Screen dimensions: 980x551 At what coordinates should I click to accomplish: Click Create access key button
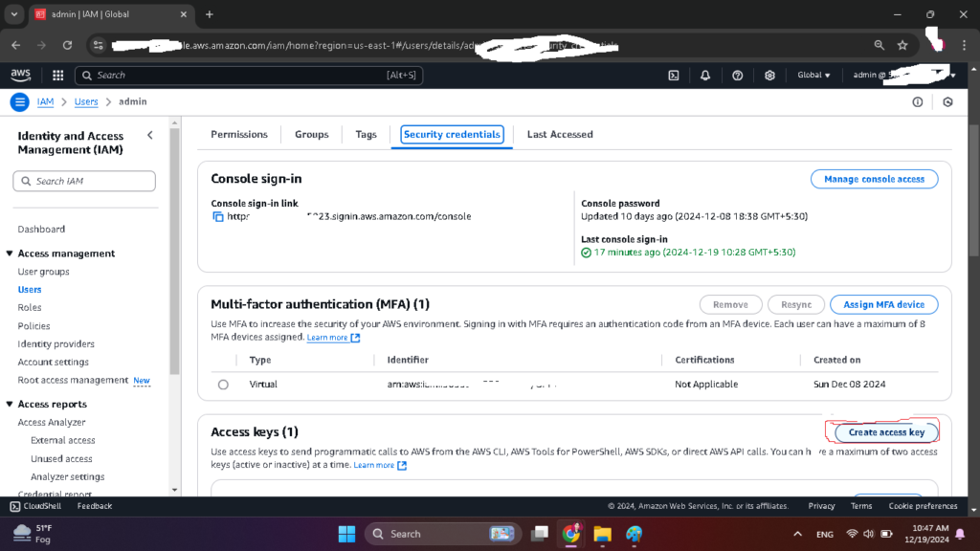point(886,432)
